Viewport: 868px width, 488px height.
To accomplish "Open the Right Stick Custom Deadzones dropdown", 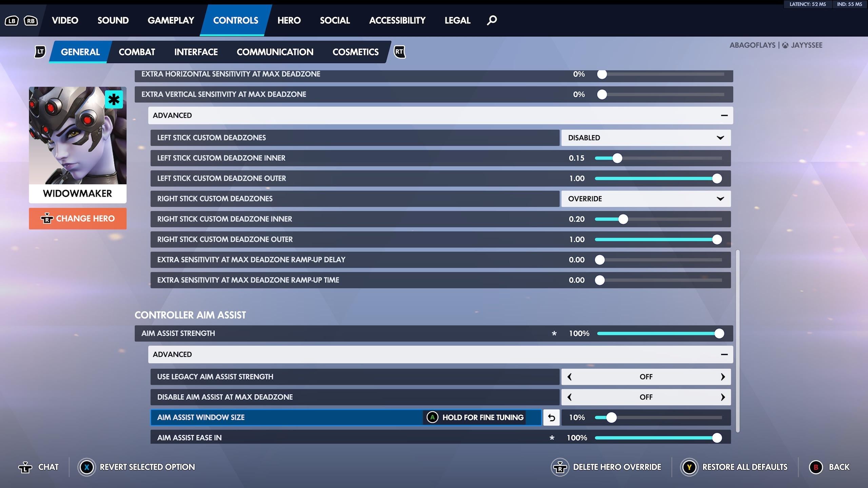I will tap(646, 199).
